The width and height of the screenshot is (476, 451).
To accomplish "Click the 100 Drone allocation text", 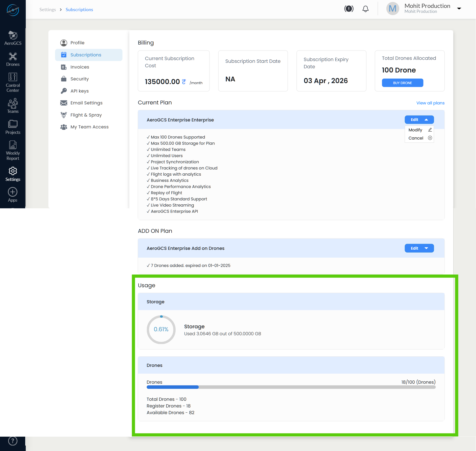I will (x=399, y=70).
